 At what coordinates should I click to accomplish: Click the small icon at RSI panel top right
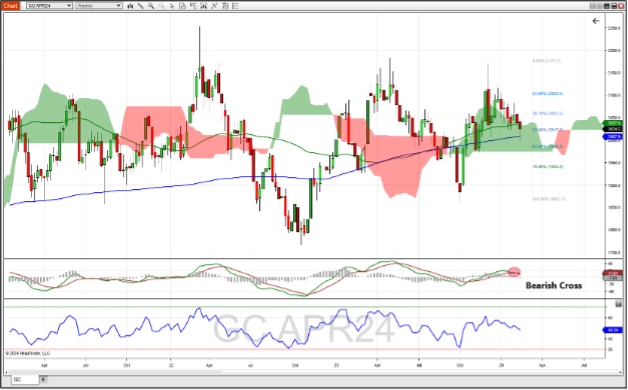coord(618,304)
